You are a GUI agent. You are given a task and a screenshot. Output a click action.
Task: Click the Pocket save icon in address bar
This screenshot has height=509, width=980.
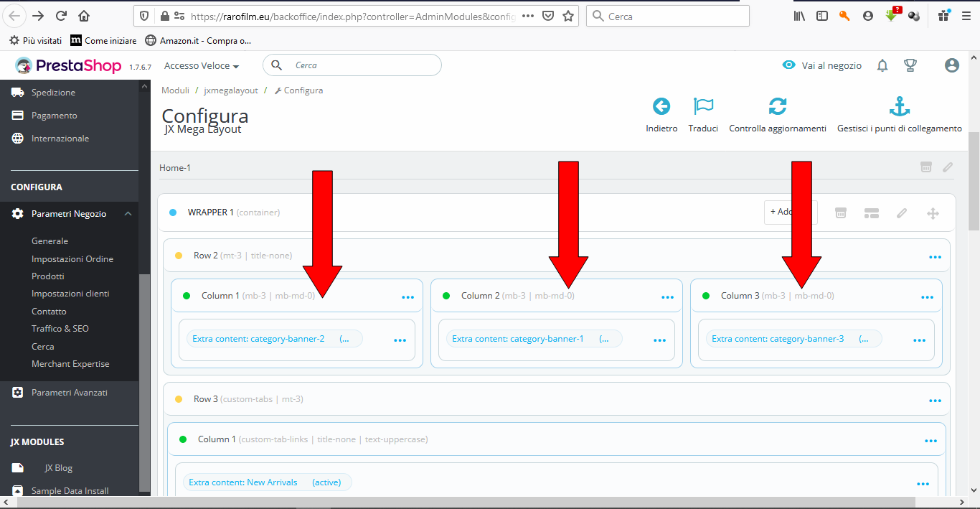pos(548,16)
